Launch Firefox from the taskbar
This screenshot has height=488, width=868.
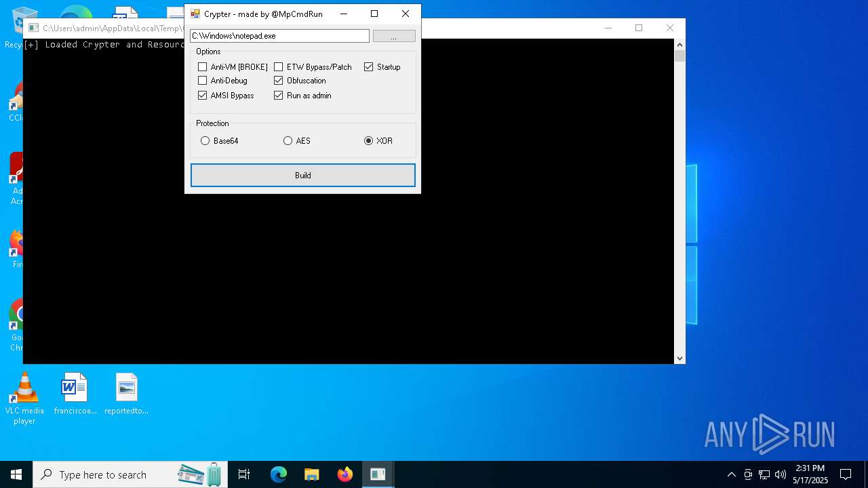point(344,474)
